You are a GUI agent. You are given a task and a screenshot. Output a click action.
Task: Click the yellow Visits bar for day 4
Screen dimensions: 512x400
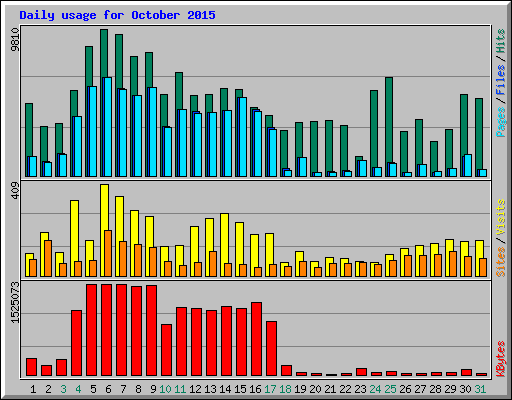[x=75, y=231]
